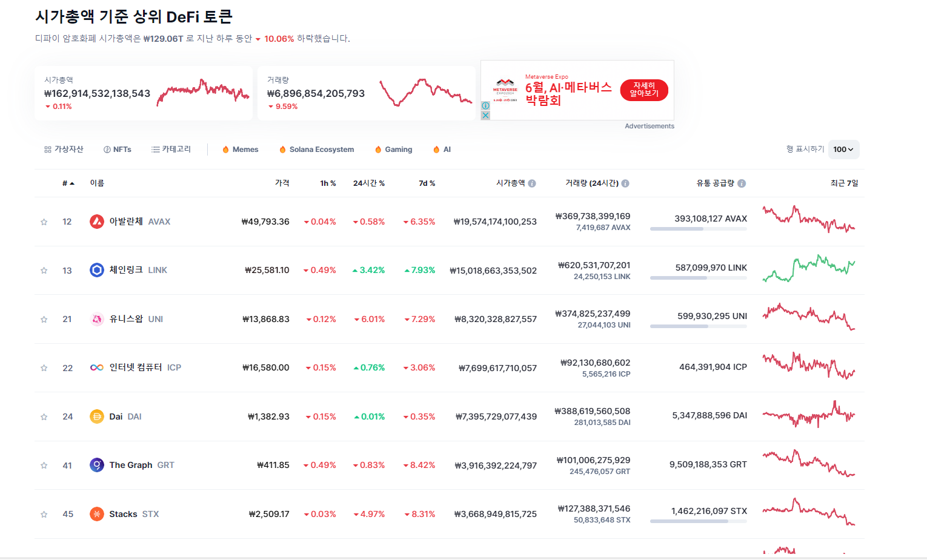The height and width of the screenshot is (560, 927).
Task: Click the NFTs tab circle icon
Action: (x=107, y=150)
